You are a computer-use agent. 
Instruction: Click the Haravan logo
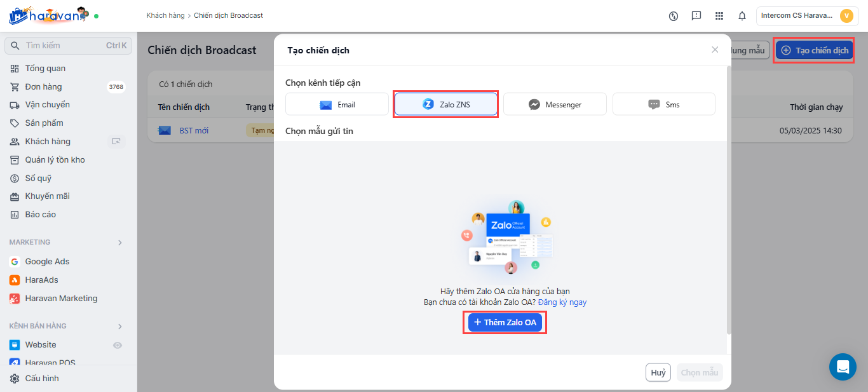point(48,15)
